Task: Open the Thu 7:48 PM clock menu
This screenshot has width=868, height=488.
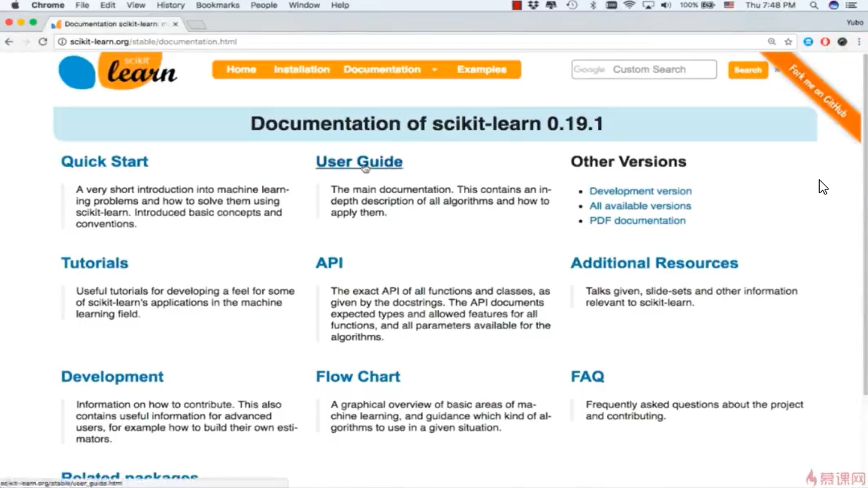Action: pyautogui.click(x=770, y=5)
